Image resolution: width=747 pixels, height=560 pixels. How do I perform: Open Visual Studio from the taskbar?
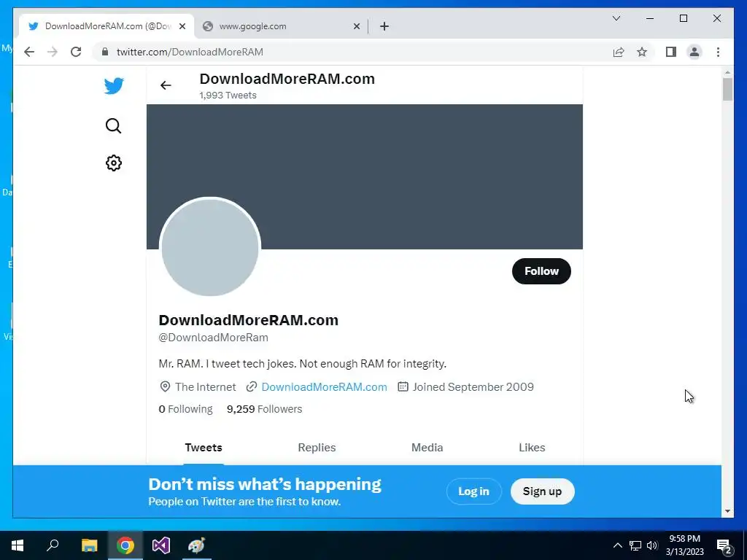pyautogui.click(x=161, y=545)
